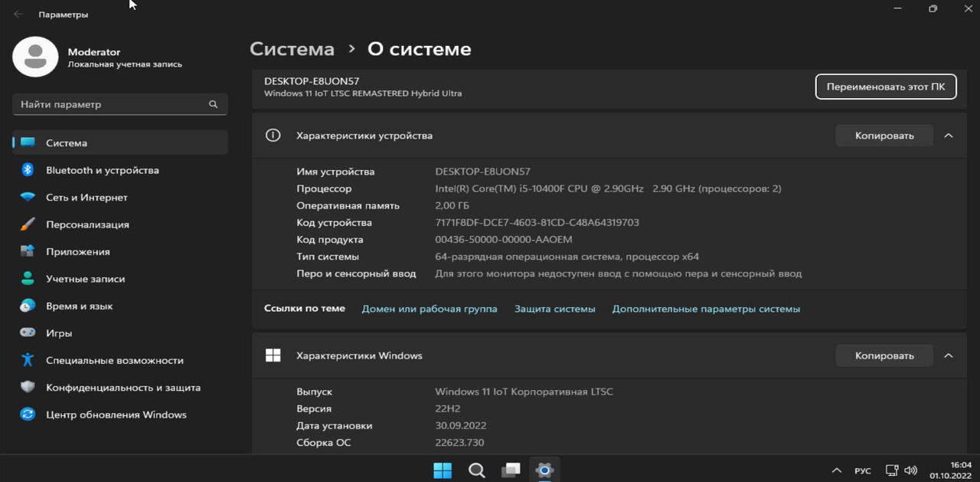Click version value 22H2
This screenshot has width=980, height=482.
pyautogui.click(x=448, y=408)
